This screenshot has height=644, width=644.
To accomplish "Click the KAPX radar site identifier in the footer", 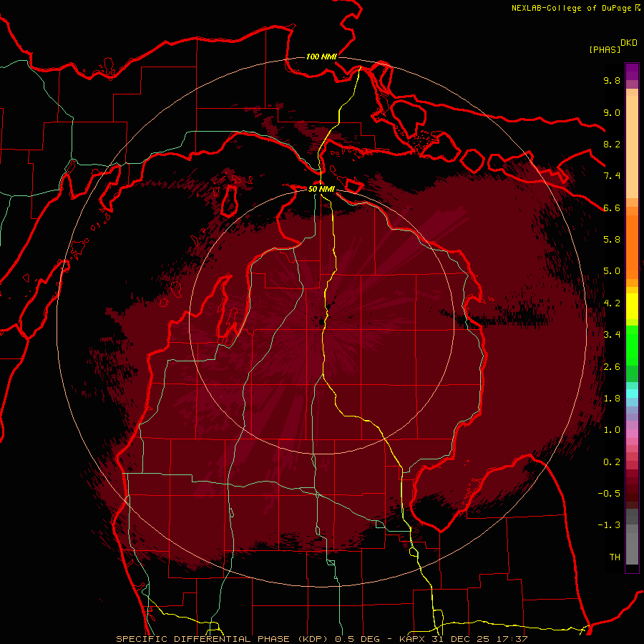I will click(413, 639).
